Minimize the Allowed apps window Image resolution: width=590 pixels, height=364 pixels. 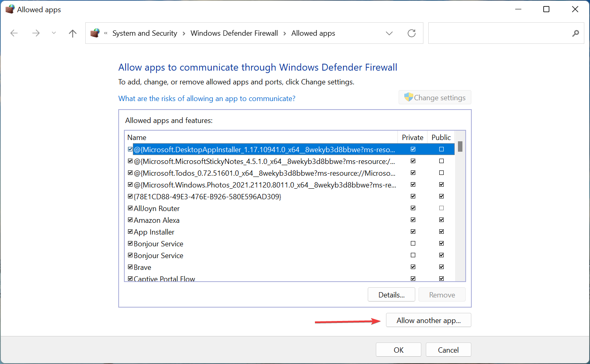pos(518,9)
